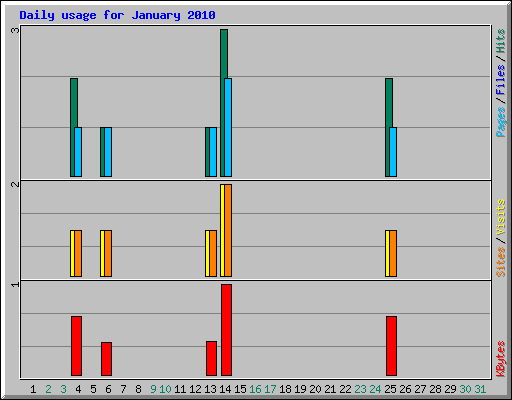This screenshot has width=512, height=400.
Task: Click the cyan pages bar for day 4
Action: (78, 152)
